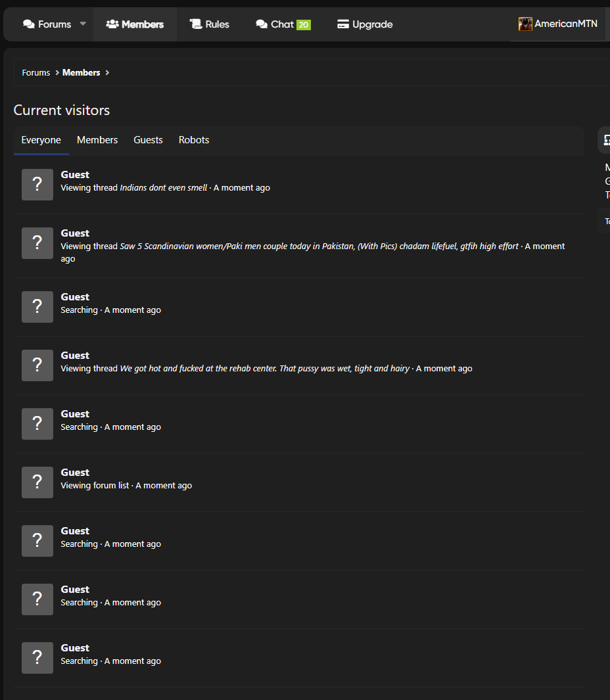Open Members tab under Current visitors
Viewport: 610px width, 700px height.
(x=97, y=140)
